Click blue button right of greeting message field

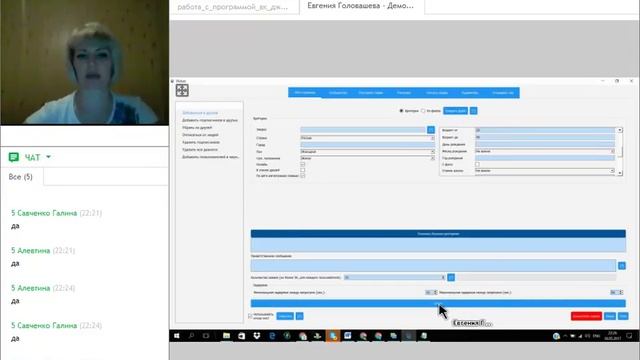[x=622, y=266]
